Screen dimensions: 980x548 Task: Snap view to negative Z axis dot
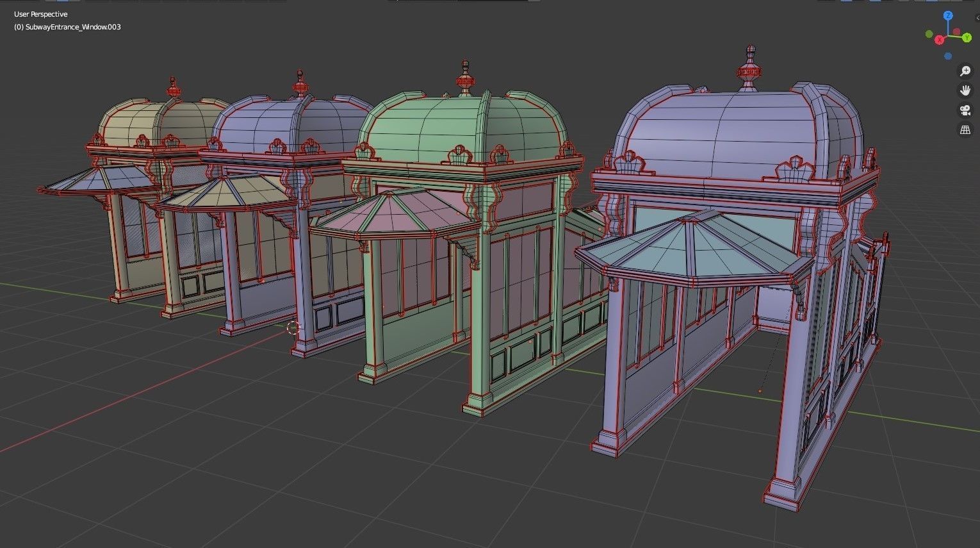pyautogui.click(x=948, y=56)
